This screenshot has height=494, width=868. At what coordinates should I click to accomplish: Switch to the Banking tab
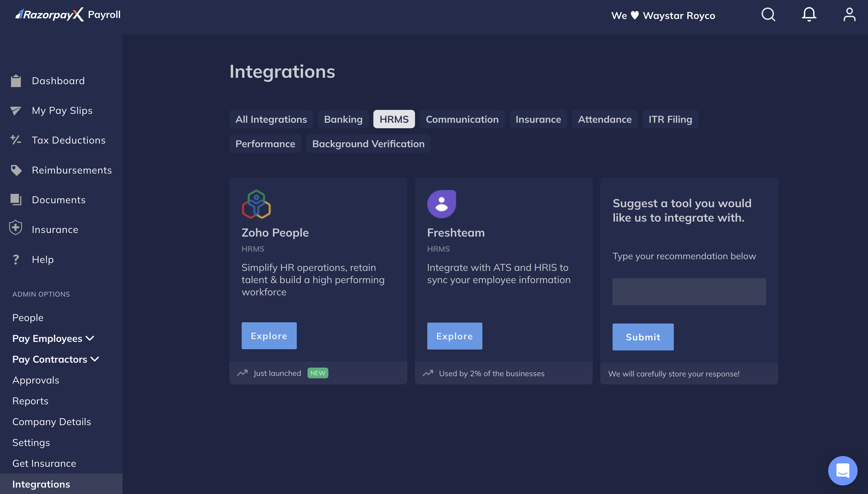343,119
